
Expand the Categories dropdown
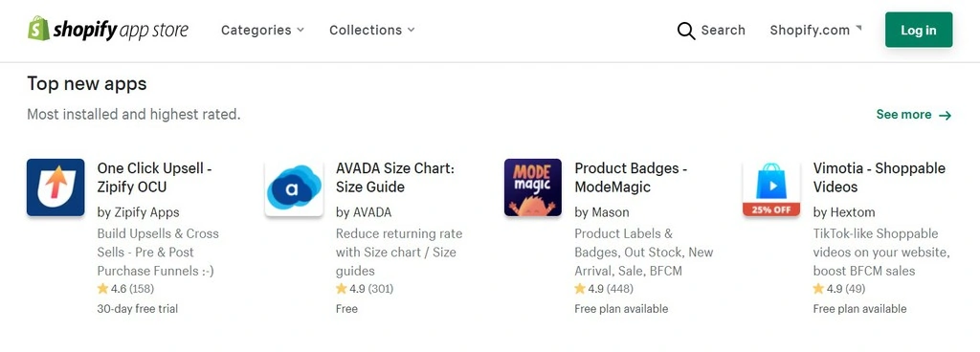pos(262,30)
